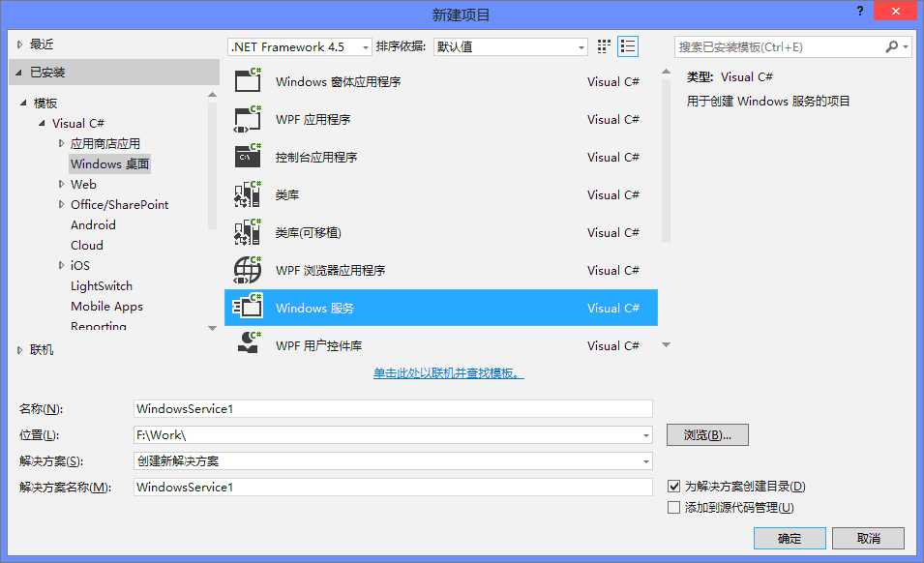This screenshot has height=563, width=924.
Task: Click tree scrollbar down arrow
Action: tap(212, 328)
